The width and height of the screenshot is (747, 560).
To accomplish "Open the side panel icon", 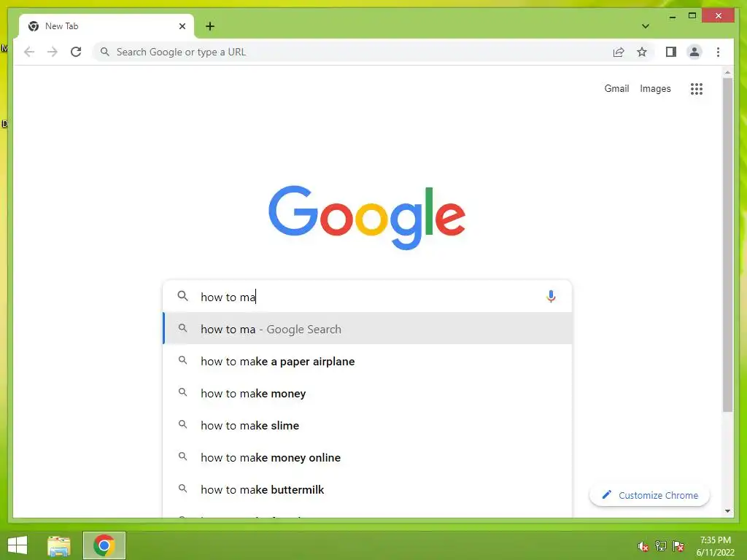I will [x=671, y=52].
